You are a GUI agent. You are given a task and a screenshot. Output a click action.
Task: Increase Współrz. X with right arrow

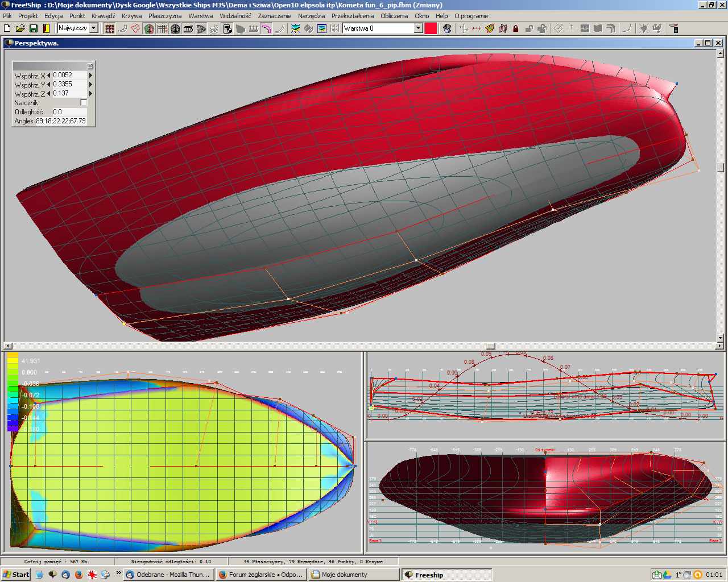[90, 75]
